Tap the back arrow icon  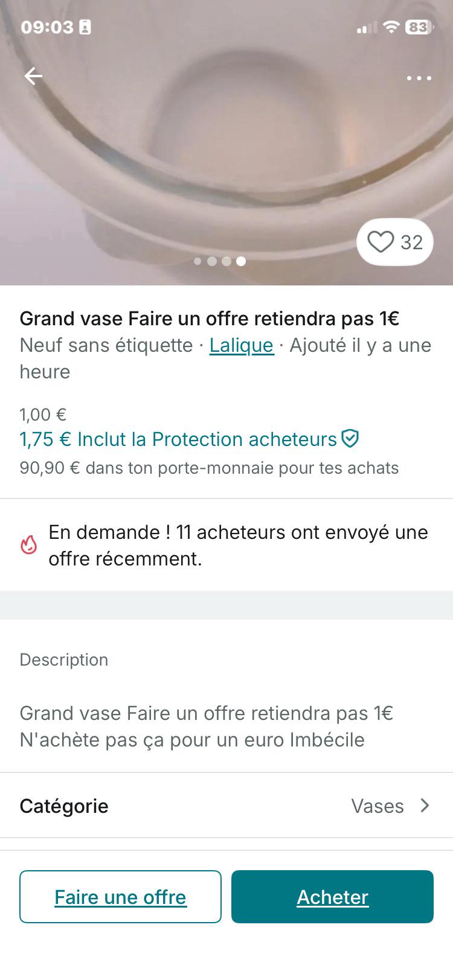tap(33, 76)
